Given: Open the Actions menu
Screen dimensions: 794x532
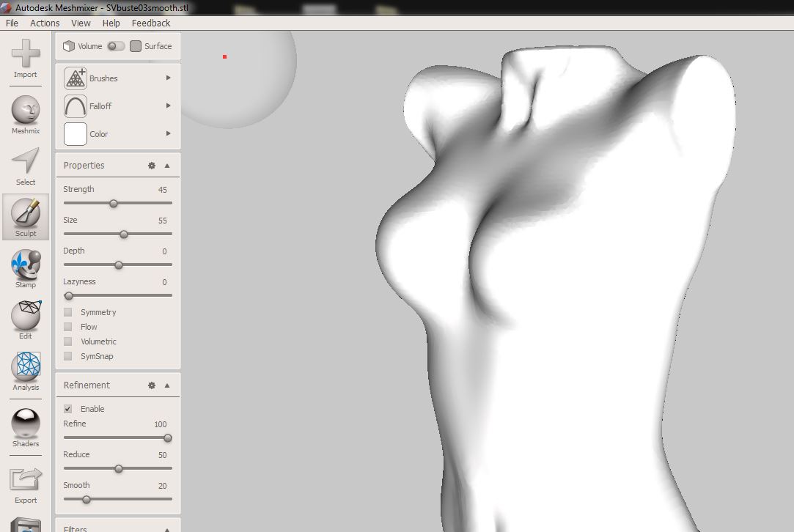Looking at the screenshot, I should point(45,23).
